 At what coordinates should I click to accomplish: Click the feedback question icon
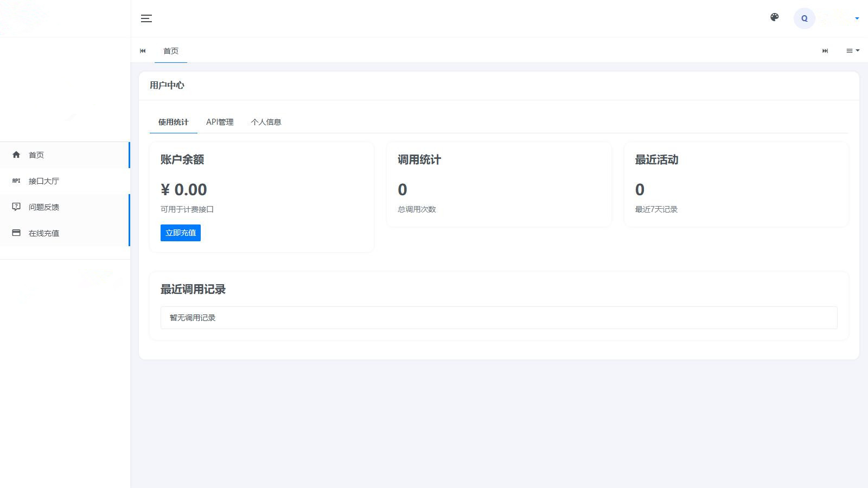pyautogui.click(x=16, y=207)
